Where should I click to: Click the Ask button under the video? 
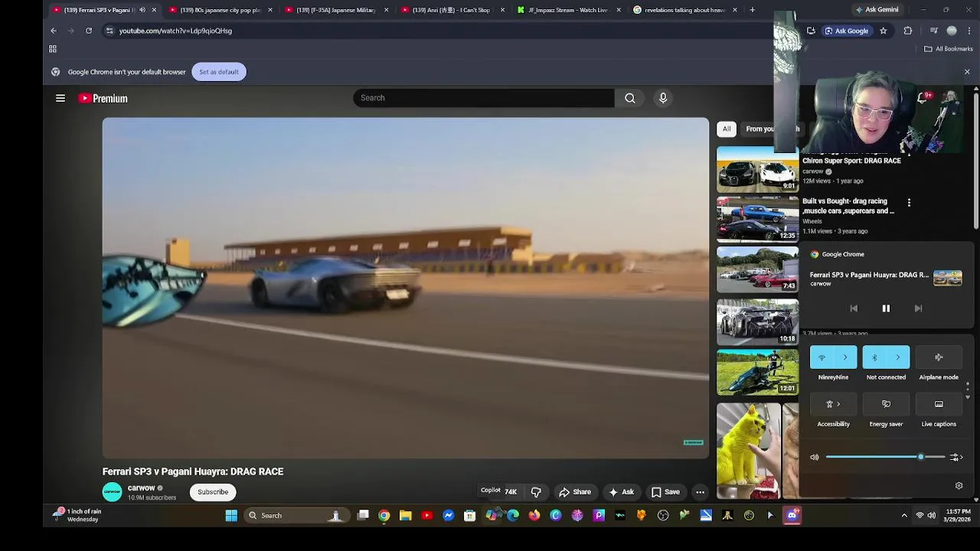621,492
